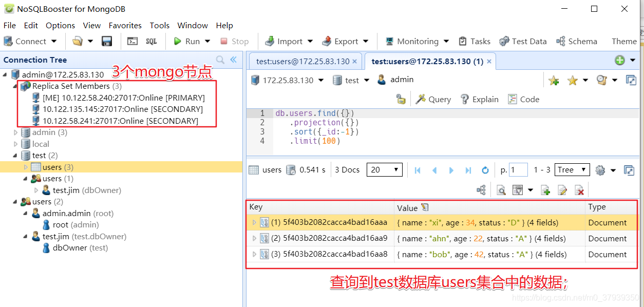Close the test:users@172.25.83.130 (1) tab

(489, 62)
